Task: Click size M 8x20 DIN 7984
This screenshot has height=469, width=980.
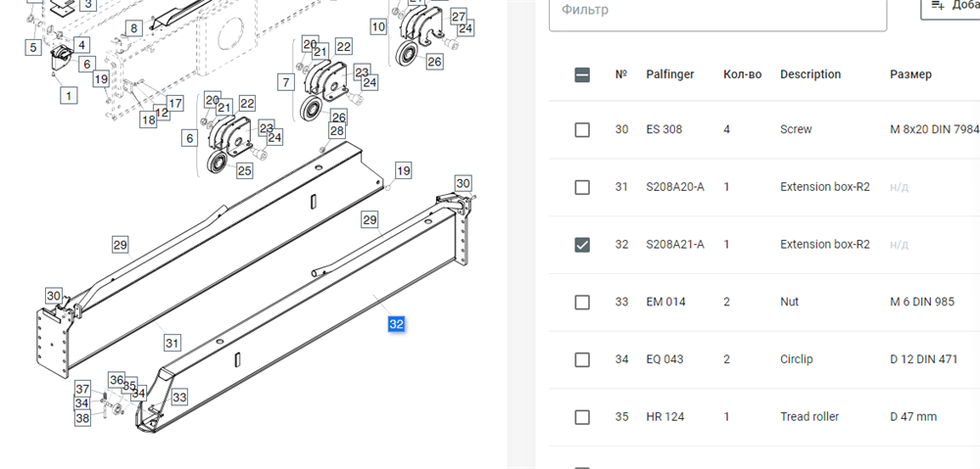Action: click(x=934, y=129)
